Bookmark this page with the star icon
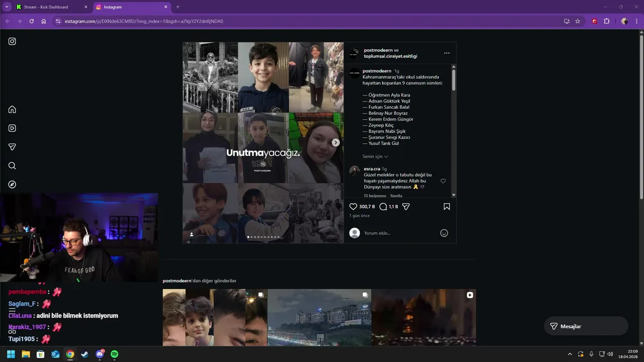Screen dimensions: 644x362 tap(578, 21)
